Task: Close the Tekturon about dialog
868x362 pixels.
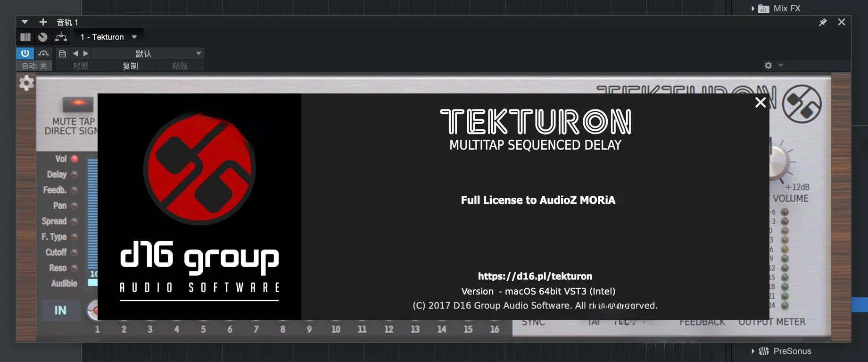Action: click(760, 102)
